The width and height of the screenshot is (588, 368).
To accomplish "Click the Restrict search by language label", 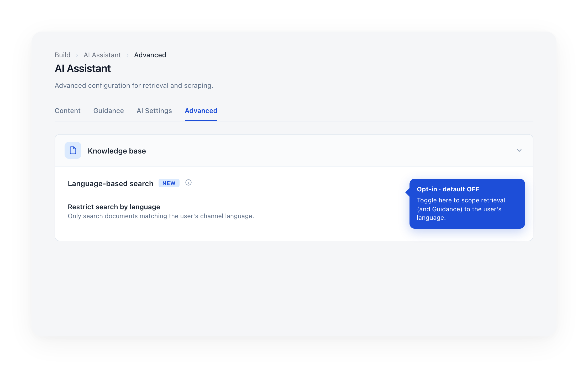I will (114, 207).
